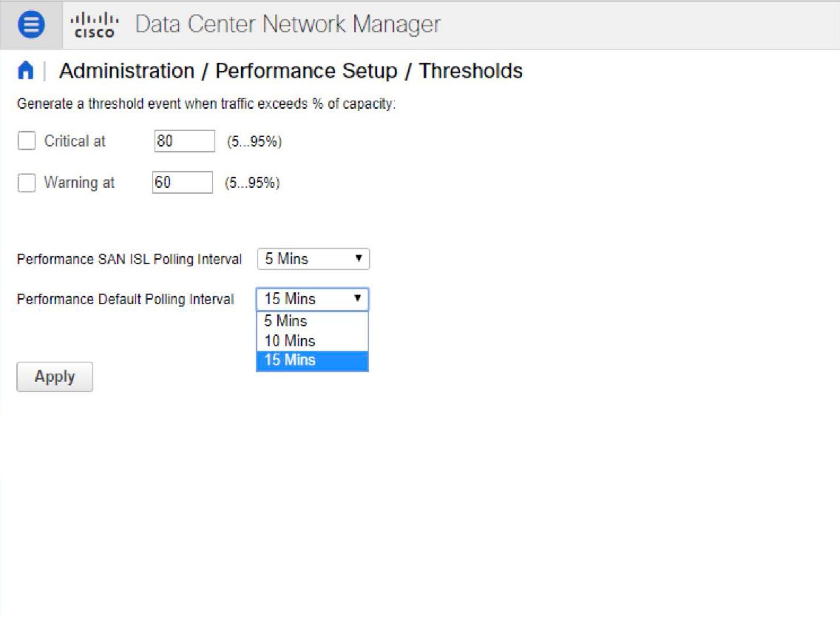Click the Cisco logo
The height and width of the screenshot is (617, 840).
95,23
